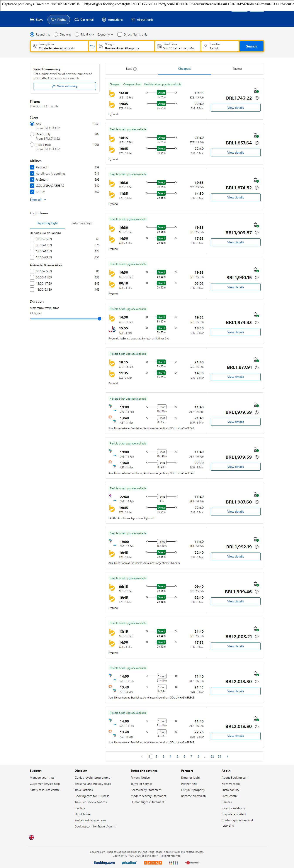This screenshot has height=868, width=294.
Task: Select the Direct only stops option
Action: click(x=32, y=134)
